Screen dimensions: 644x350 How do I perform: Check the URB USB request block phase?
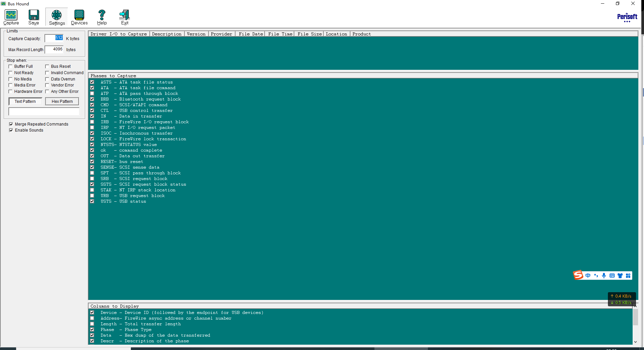[x=92, y=196]
